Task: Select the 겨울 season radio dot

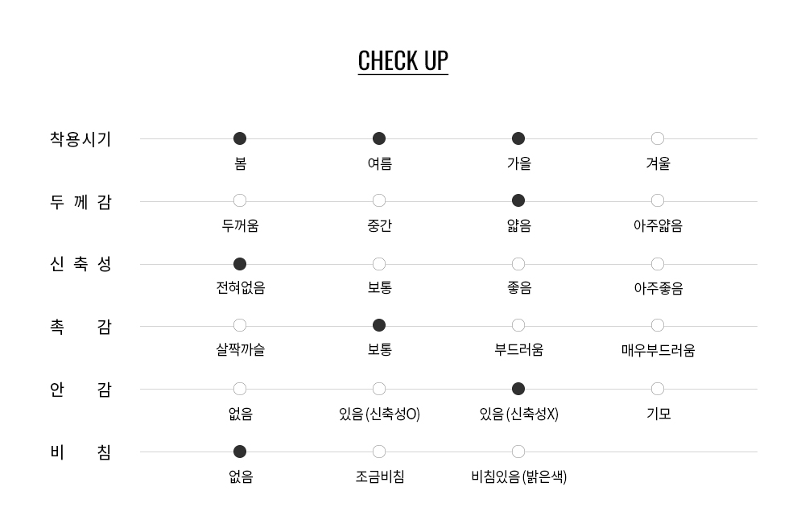Action: point(657,138)
